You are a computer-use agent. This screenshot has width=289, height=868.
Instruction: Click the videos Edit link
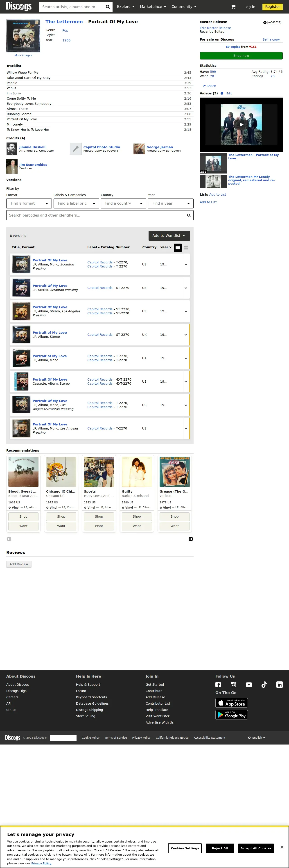pos(229,93)
